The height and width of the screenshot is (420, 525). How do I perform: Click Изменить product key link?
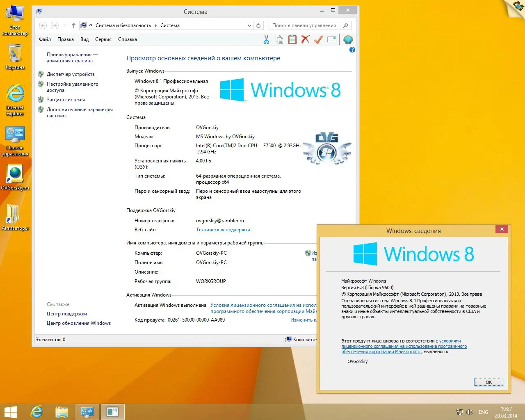(x=303, y=320)
